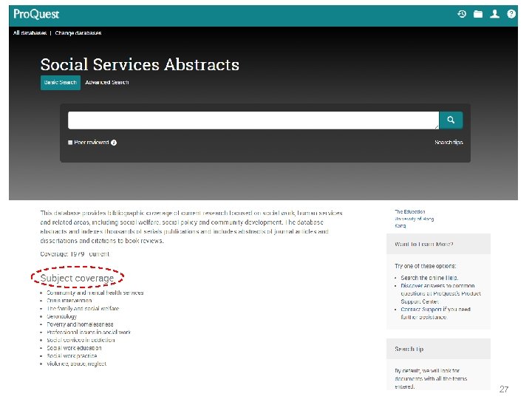The image size is (532, 399).
Task: Click the Crisis intervention list item
Action: [x=69, y=301]
